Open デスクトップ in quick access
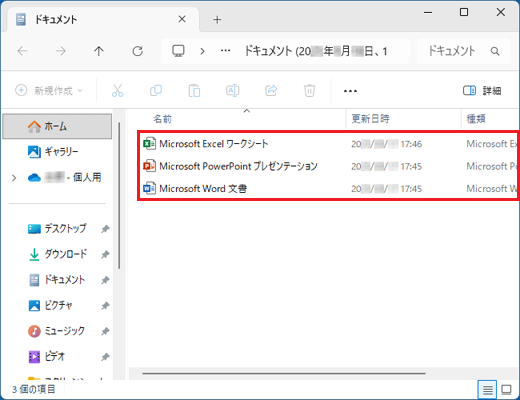The width and height of the screenshot is (520, 400). pyautogui.click(x=57, y=228)
